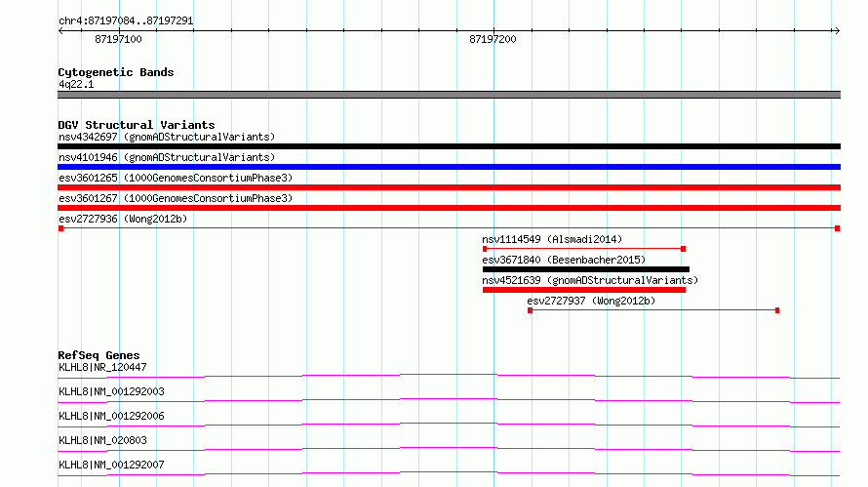
Task: Open the KLHL8|NM_001292006 transcript label
Action: 111,416
